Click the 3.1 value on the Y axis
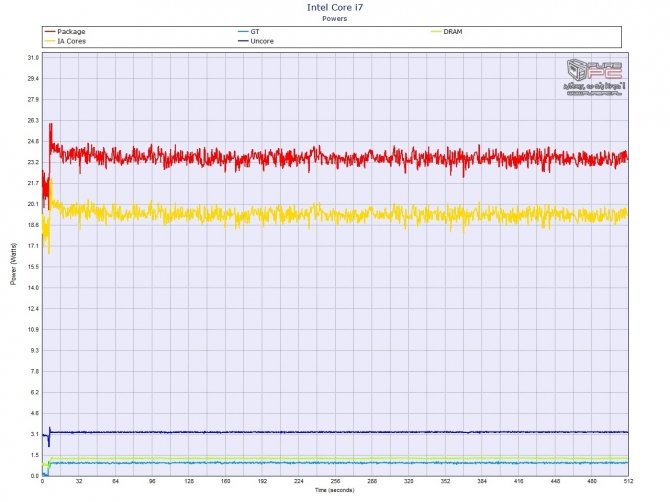670x502 pixels. point(35,434)
